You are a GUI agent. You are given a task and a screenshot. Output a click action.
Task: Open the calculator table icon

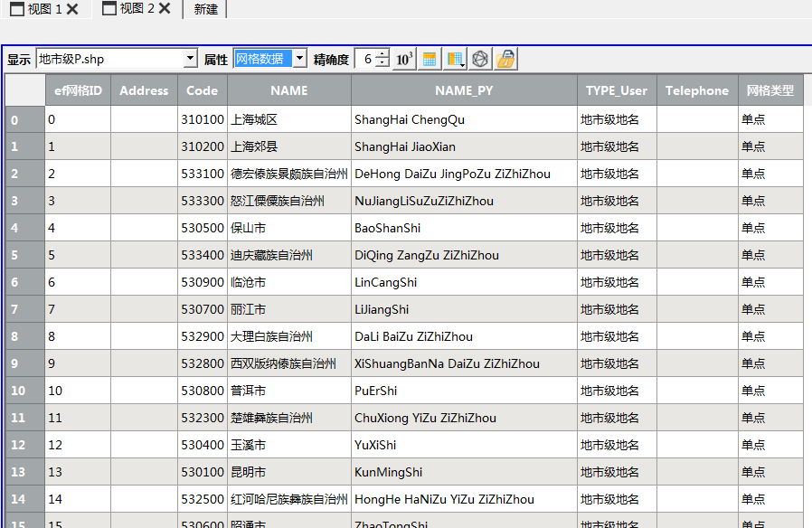click(x=430, y=60)
